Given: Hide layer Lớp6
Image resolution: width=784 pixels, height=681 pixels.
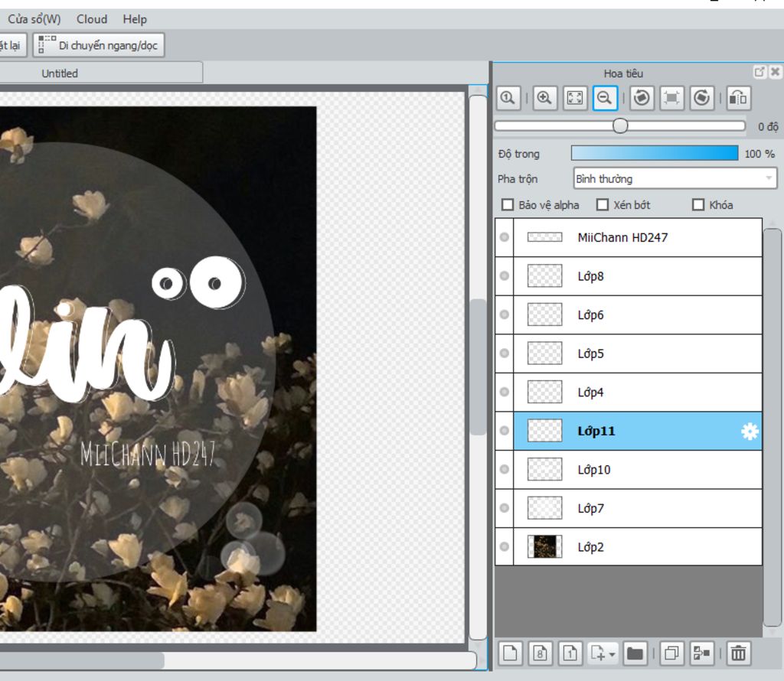Looking at the screenshot, I should pyautogui.click(x=505, y=314).
